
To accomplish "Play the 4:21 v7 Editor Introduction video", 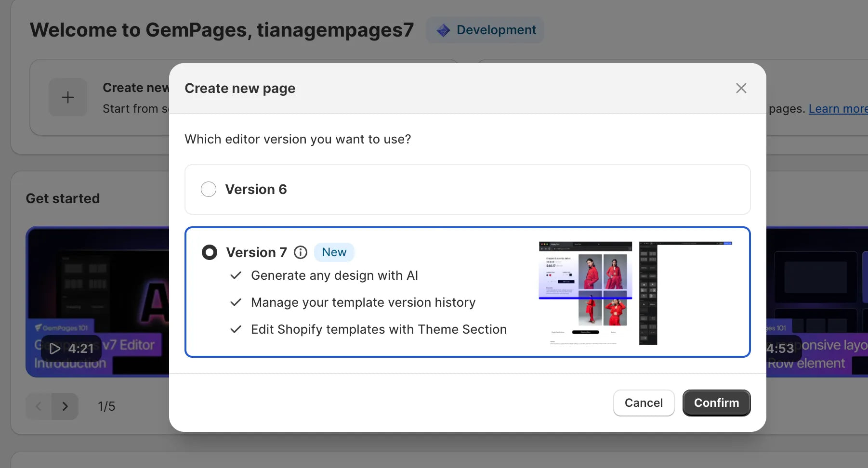I will pos(71,348).
